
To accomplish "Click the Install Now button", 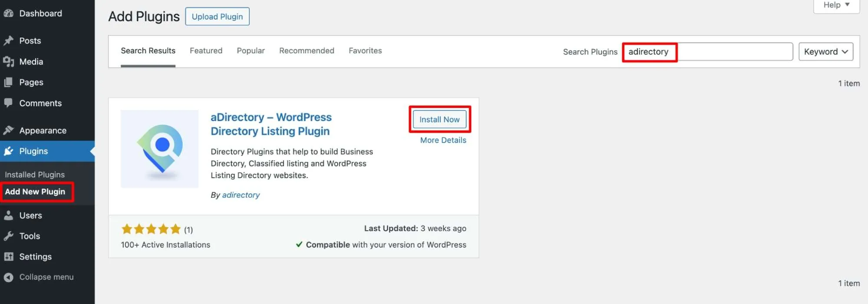I will tap(439, 119).
